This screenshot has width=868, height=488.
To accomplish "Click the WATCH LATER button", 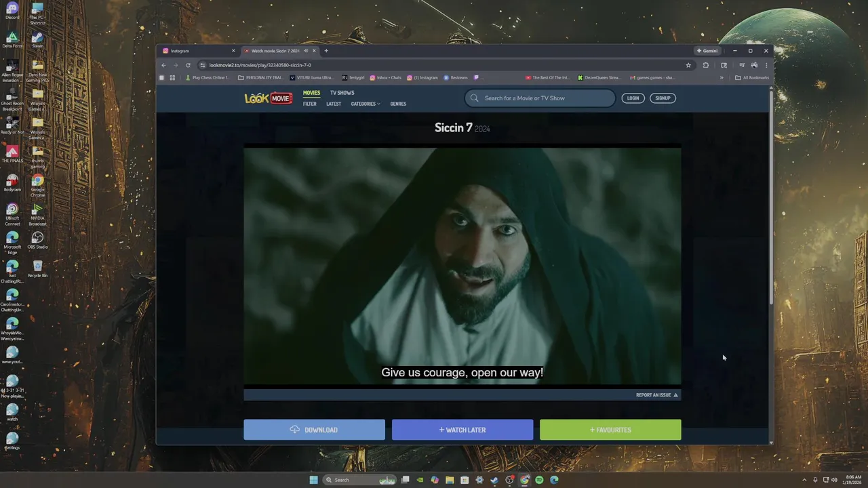I will 462,430.
